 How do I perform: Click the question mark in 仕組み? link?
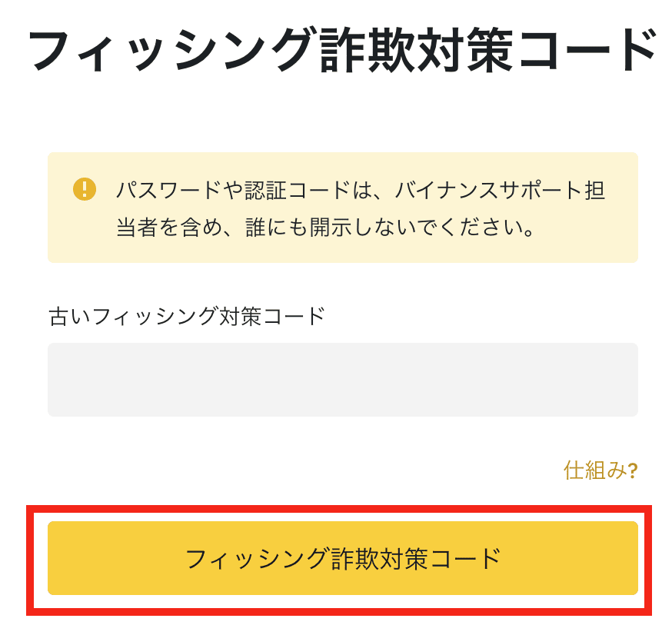pyautogui.click(x=633, y=471)
